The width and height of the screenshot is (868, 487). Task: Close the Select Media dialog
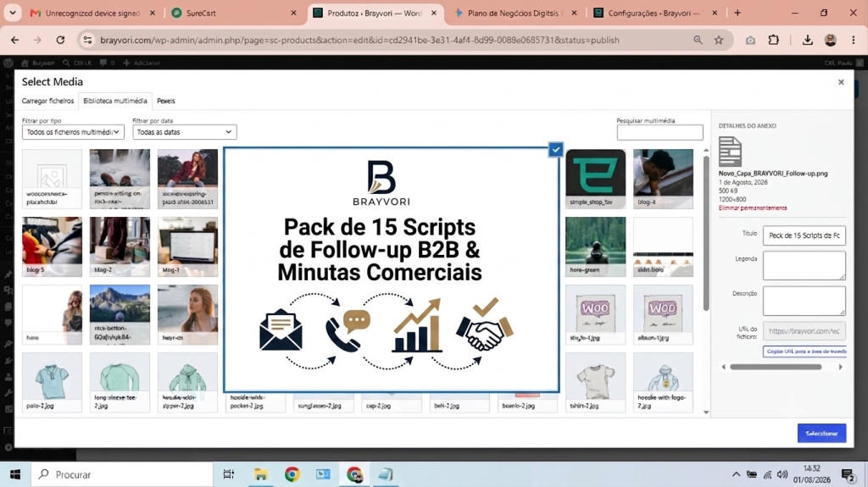click(x=841, y=82)
